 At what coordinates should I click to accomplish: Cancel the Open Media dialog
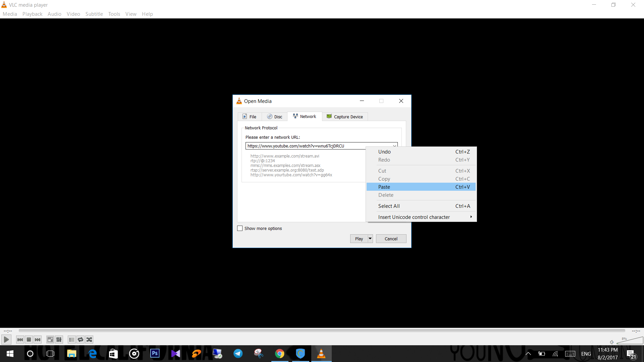(391, 238)
